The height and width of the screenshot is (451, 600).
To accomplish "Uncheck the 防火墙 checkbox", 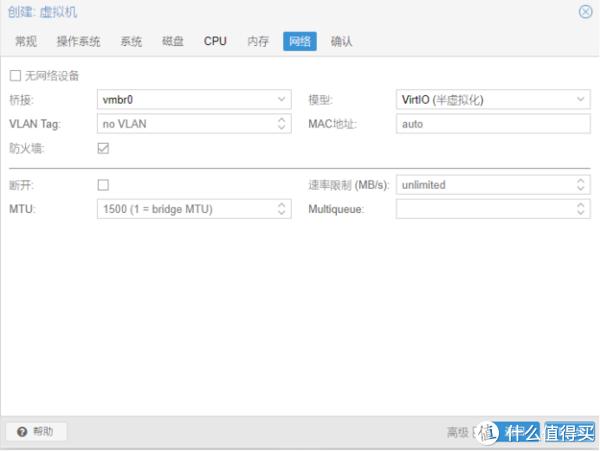I will point(103,148).
